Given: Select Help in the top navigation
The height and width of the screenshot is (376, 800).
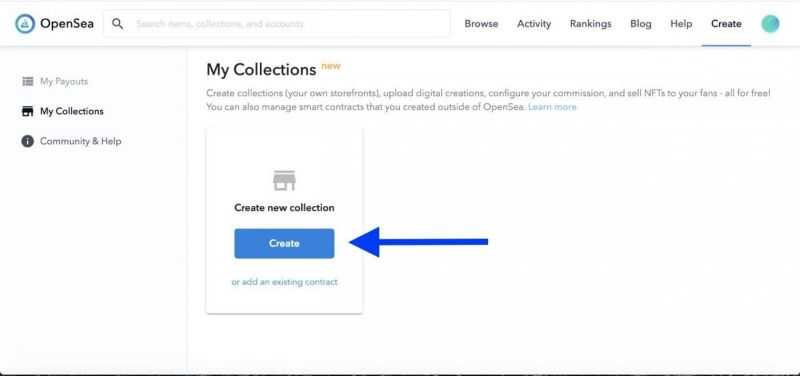Looking at the screenshot, I should coord(681,24).
